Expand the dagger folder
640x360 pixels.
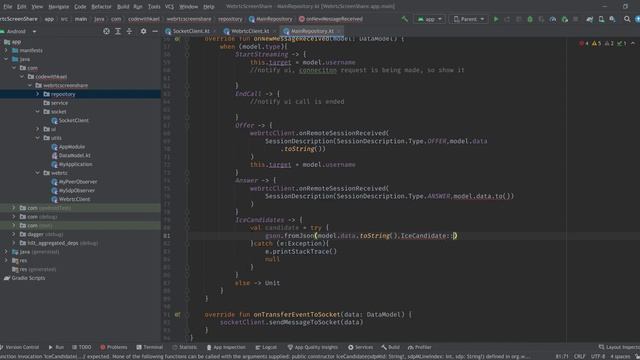click(13, 234)
